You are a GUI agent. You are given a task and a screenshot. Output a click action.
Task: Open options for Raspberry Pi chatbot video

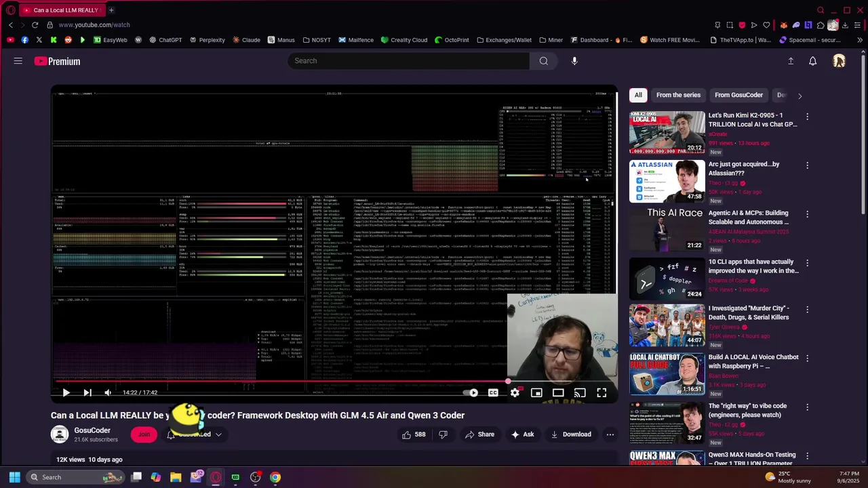(807, 359)
